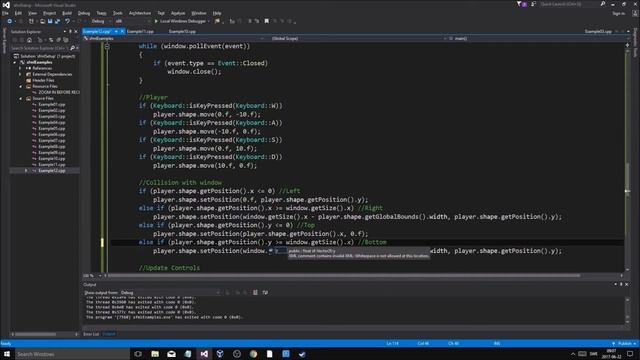The image size is (640, 360).
Task: Click the Visual Studio taskbar icon
Action: click(204, 354)
